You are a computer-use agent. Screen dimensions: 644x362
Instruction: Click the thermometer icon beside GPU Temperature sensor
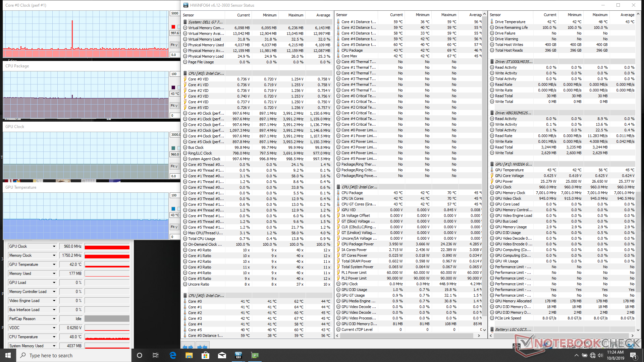click(492, 170)
